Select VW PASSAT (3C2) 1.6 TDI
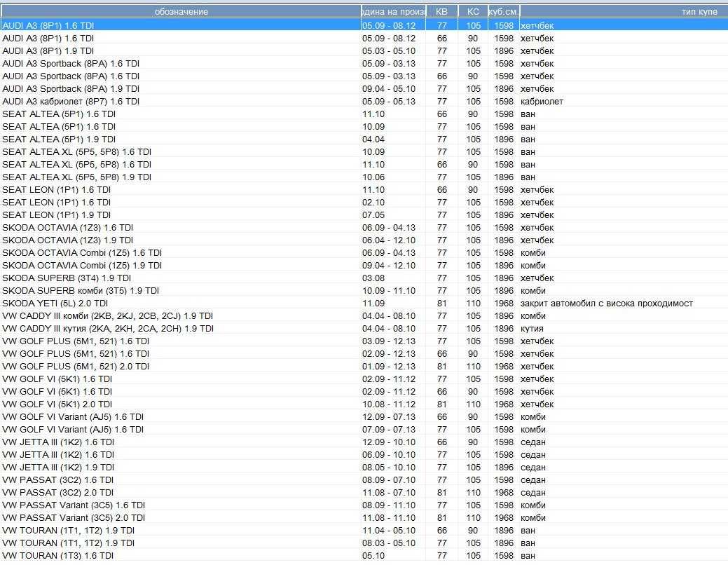Viewport: 728px width, 565px height. (x=364, y=480)
